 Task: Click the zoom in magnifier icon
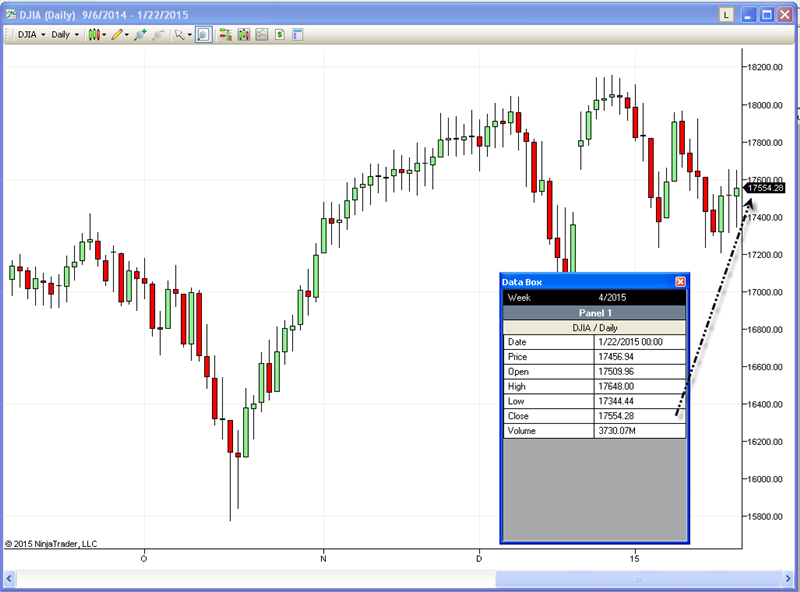click(x=140, y=35)
